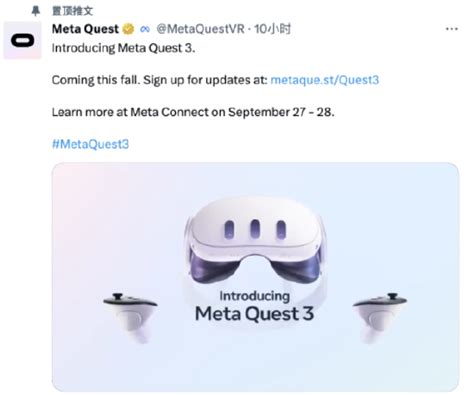Click the 10小时 timestamp
Viewport: 474px width, 395px height.
pyautogui.click(x=272, y=29)
